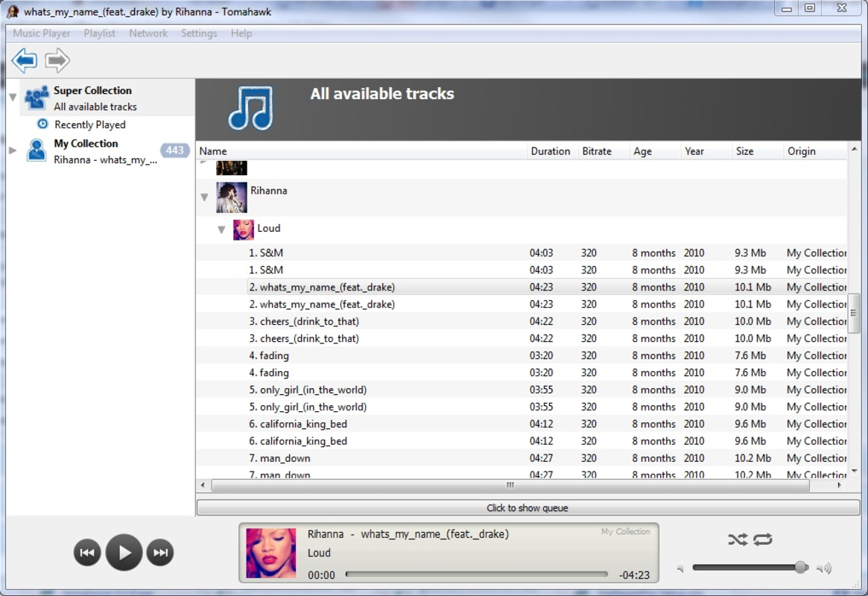868x596 pixels.
Task: Click the volume slider handle
Action: tap(800, 567)
